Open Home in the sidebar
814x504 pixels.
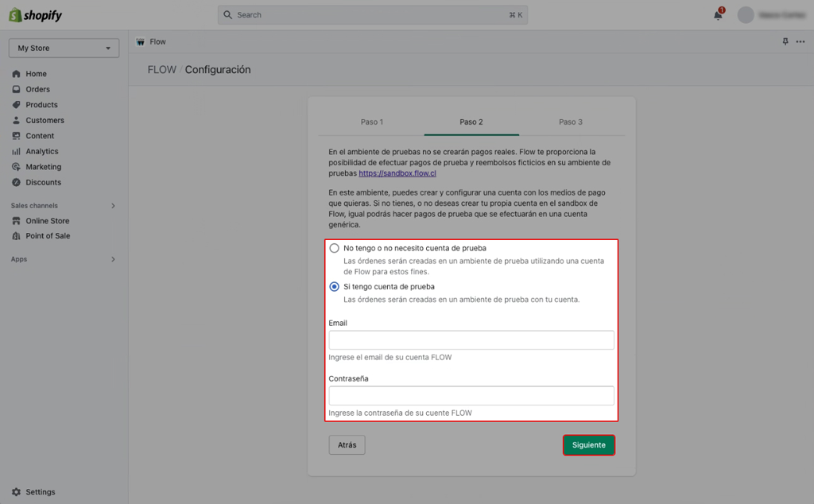tap(37, 74)
